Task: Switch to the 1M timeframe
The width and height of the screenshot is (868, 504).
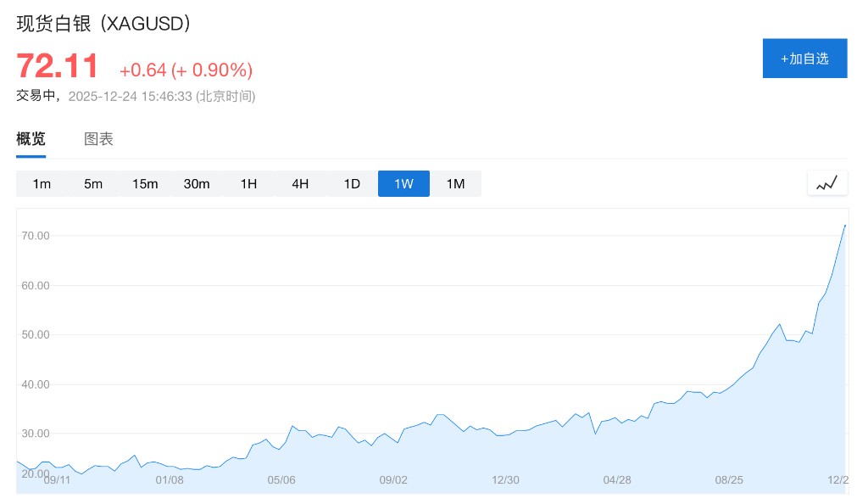Action: pyautogui.click(x=455, y=184)
